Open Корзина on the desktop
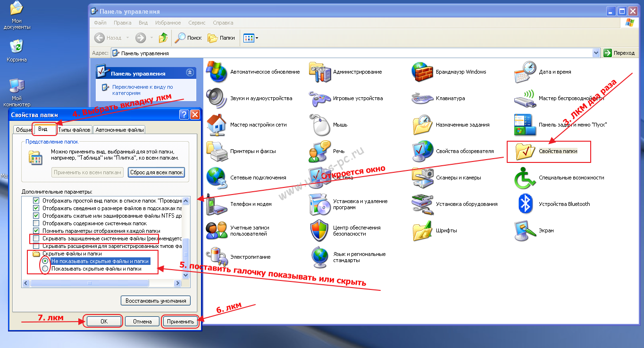Screen dimensions: 644x348 [17, 47]
